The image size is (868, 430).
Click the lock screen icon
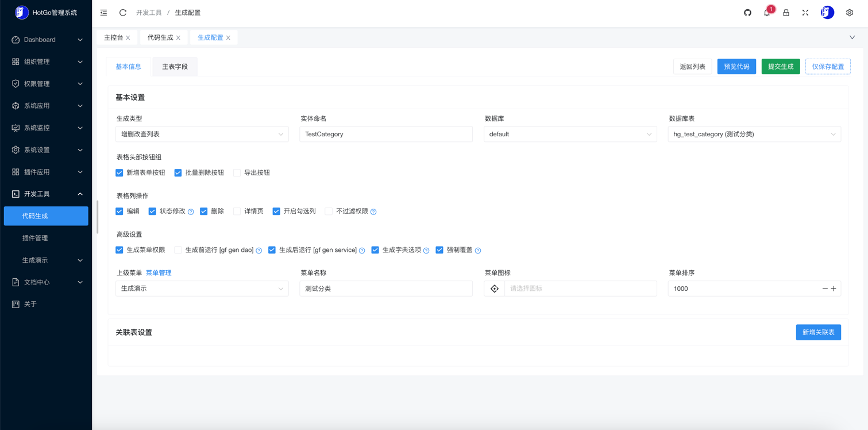click(786, 13)
